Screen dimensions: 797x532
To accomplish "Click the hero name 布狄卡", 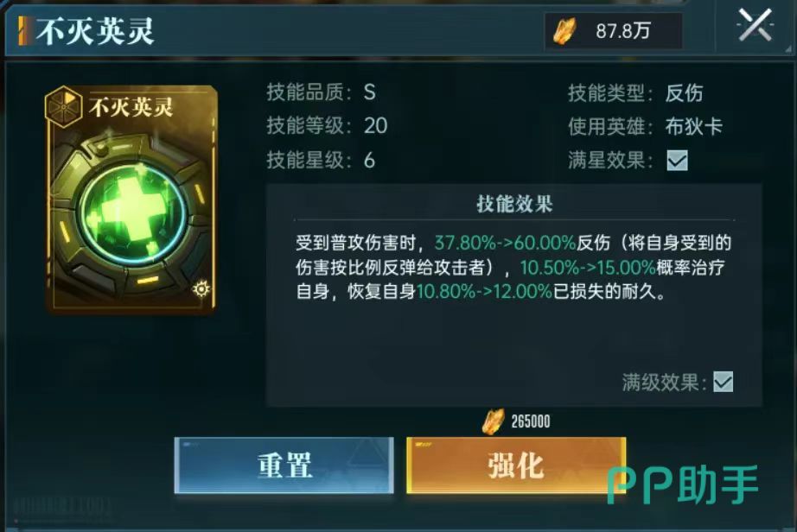I will (694, 126).
